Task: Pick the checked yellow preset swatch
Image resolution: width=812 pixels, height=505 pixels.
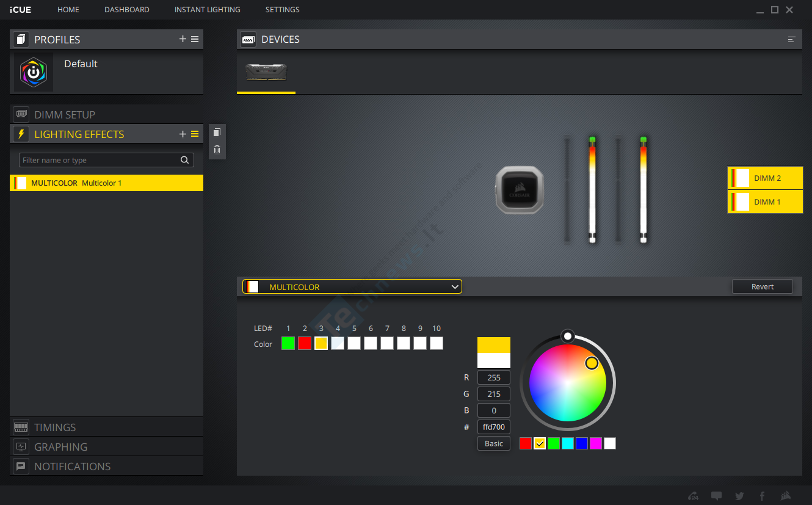Action: coord(540,443)
